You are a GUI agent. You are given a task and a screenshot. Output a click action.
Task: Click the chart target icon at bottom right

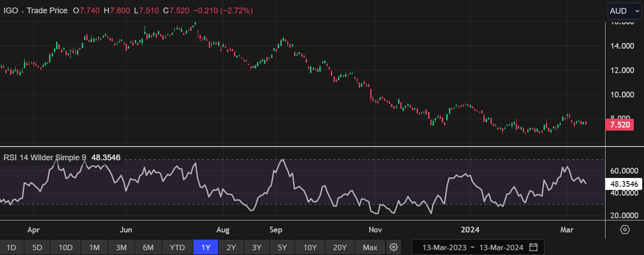coord(624,230)
